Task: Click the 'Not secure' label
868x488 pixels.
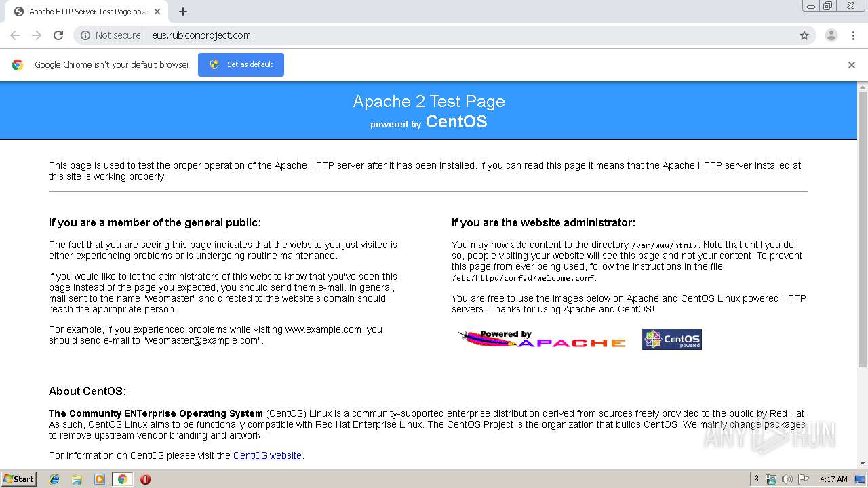Action: (118, 35)
